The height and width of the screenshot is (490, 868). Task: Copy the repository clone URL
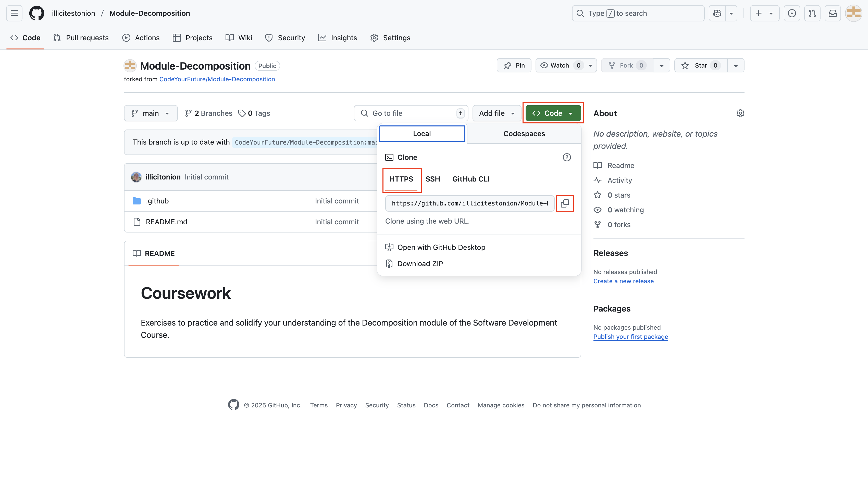click(x=565, y=203)
